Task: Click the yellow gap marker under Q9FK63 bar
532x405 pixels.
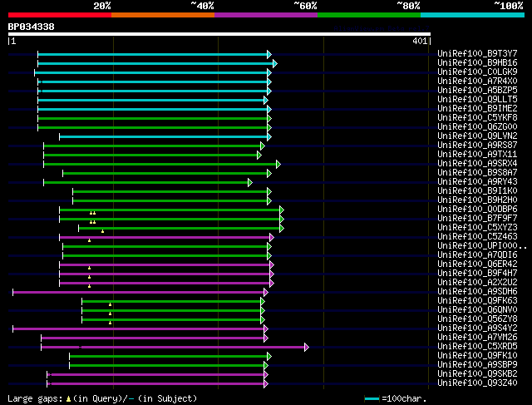Action: click(x=110, y=305)
